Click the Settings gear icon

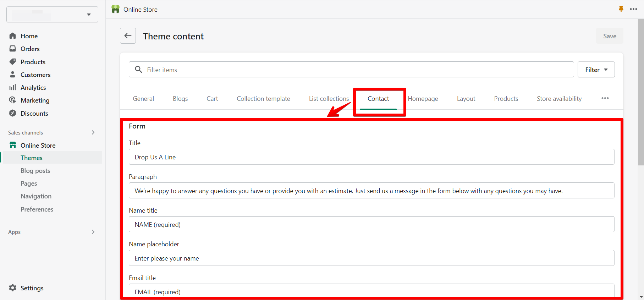point(13,288)
